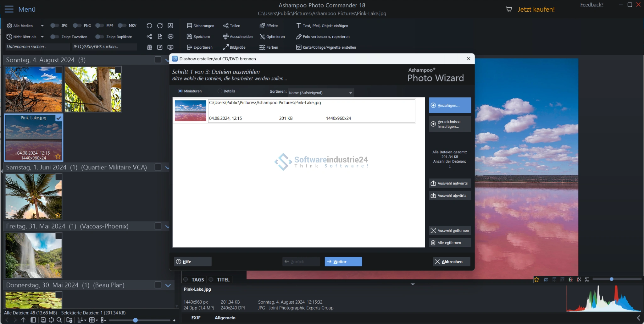
Task: Expand the Alle Medien dropdown
Action: pos(42,26)
